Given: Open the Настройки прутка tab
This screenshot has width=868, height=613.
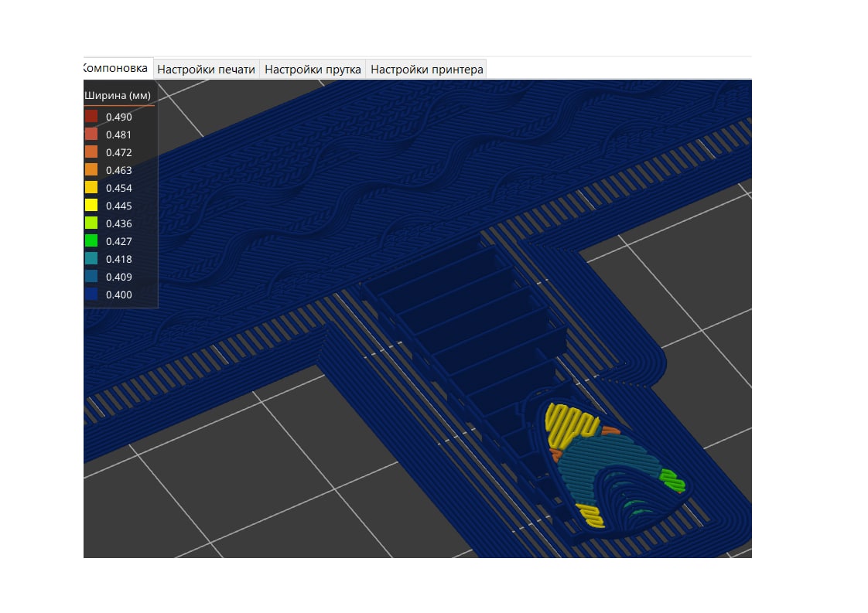Looking at the screenshot, I should tap(313, 69).
